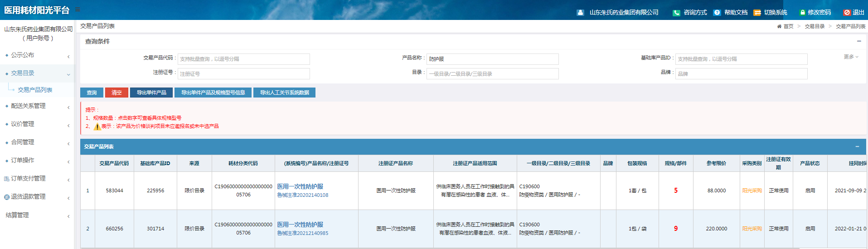Click the 帮助文档 help icon
868x249 pixels.
tap(717, 13)
